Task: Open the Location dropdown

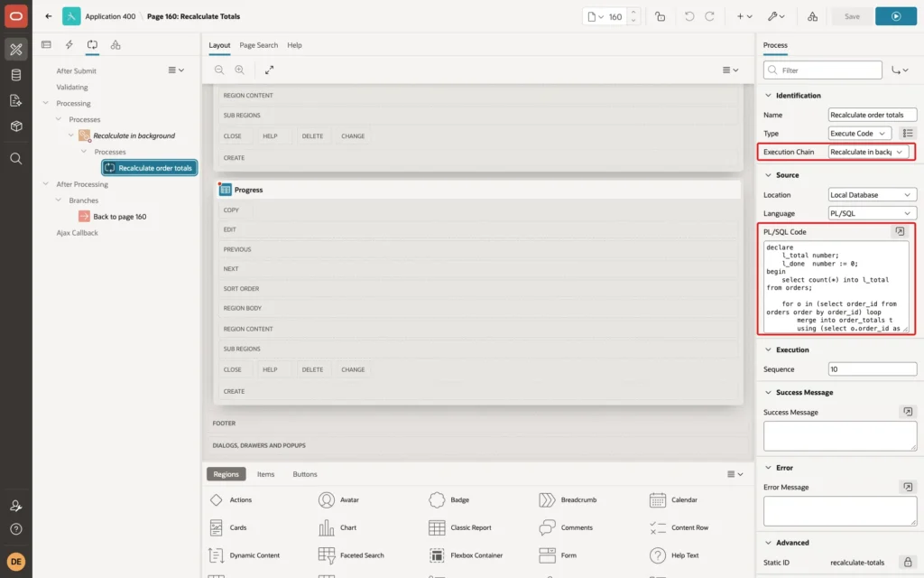Action: [873, 195]
